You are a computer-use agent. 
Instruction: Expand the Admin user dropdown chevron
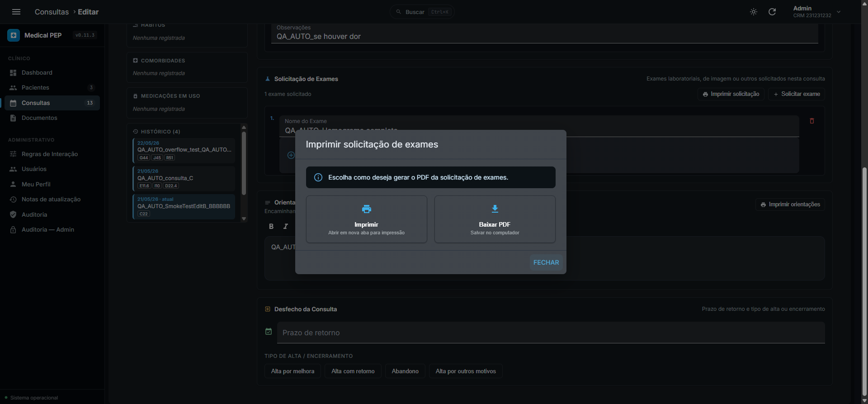coord(839,12)
